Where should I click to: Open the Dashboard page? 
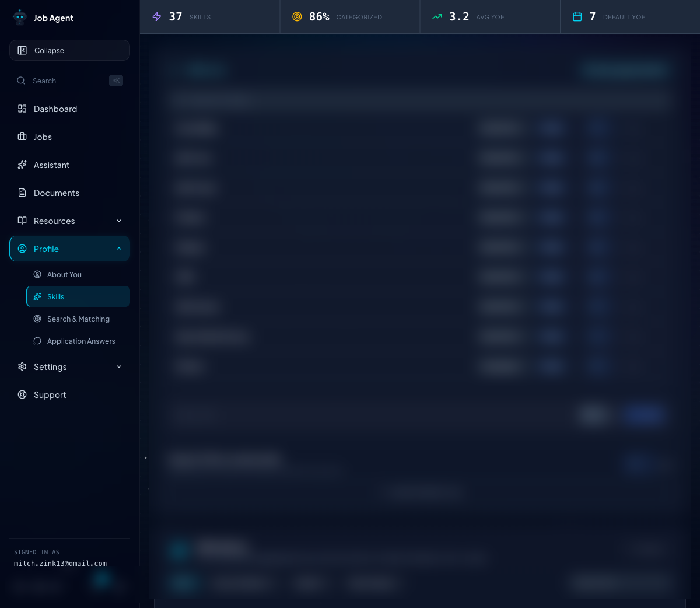[69, 109]
